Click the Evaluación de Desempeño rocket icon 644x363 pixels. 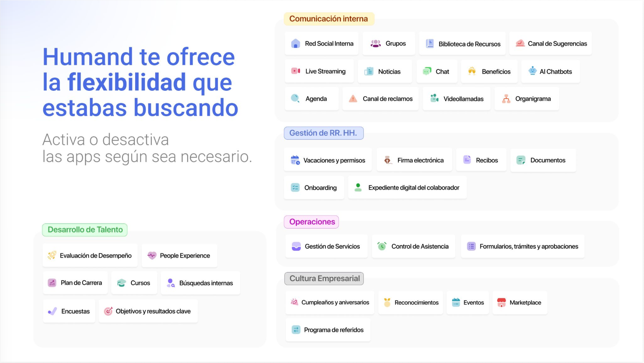(x=52, y=255)
